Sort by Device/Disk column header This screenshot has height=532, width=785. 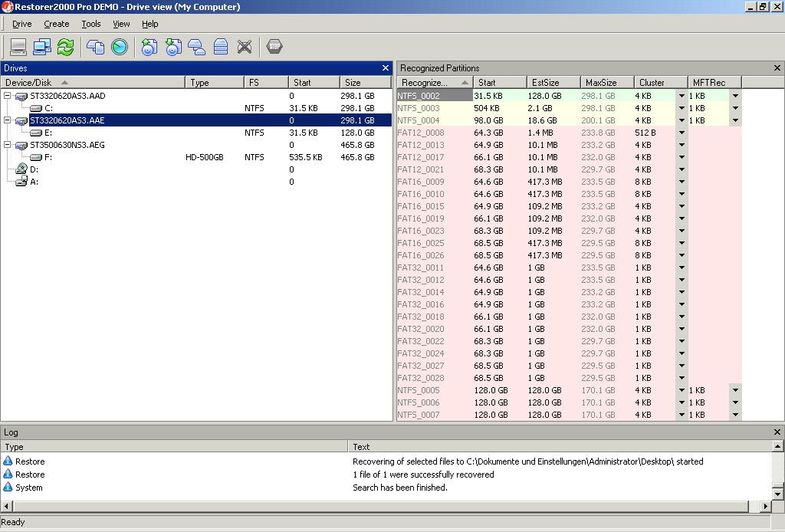93,83
